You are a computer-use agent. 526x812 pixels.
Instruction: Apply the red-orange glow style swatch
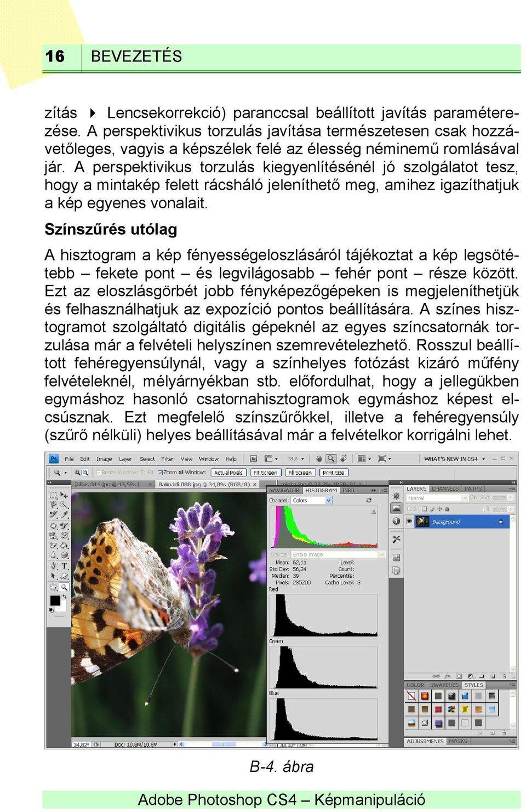click(x=425, y=696)
